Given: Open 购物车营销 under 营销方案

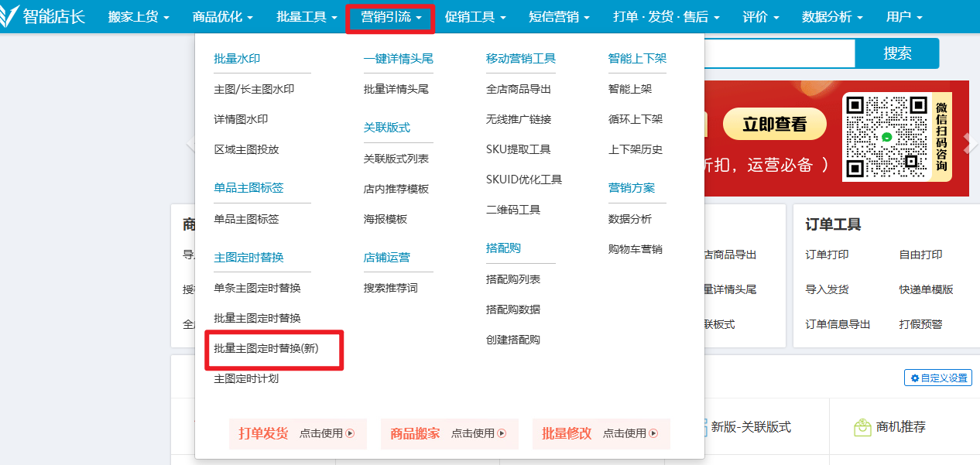Looking at the screenshot, I should [x=635, y=250].
